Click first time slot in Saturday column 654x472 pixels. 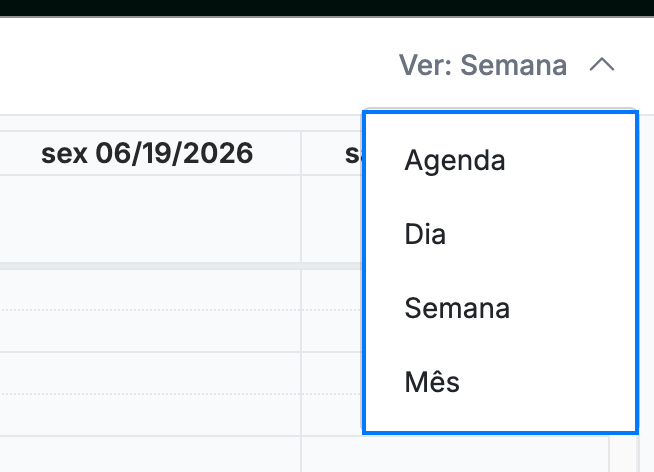[x=332, y=290]
